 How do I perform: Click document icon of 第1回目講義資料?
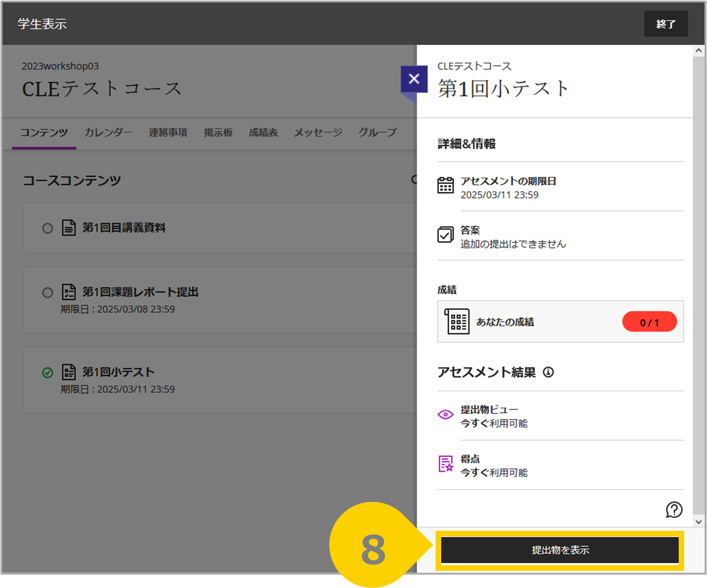[x=68, y=228]
